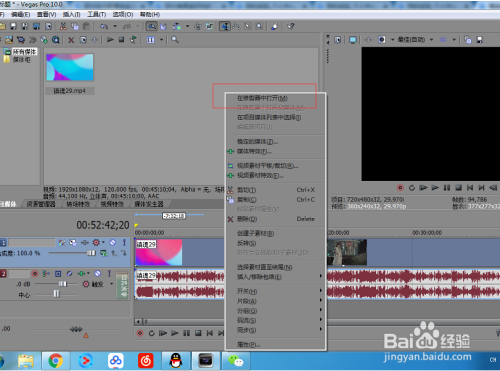Click the Capture Video icon in the media toolbar
500x371 pixels.
(21, 40)
